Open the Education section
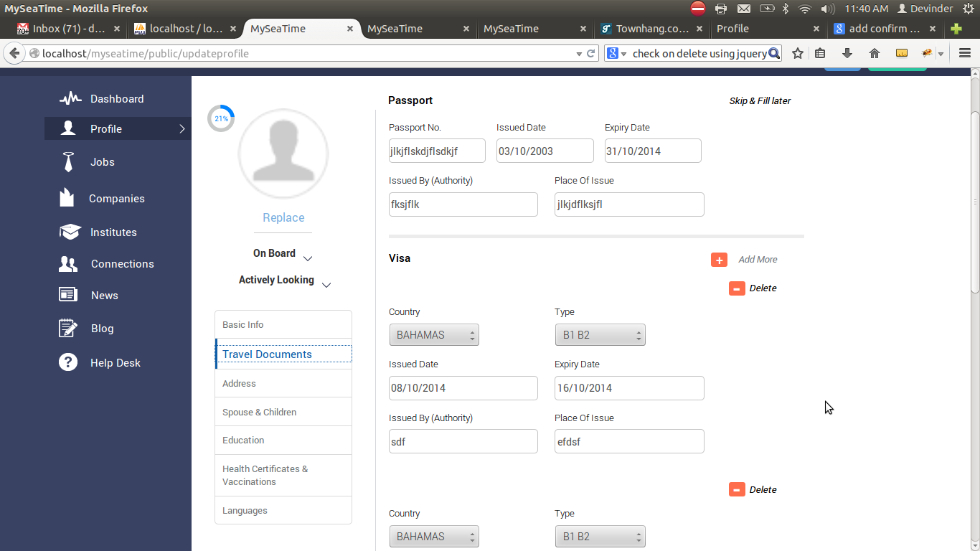Image resolution: width=980 pixels, height=551 pixels. [283, 441]
